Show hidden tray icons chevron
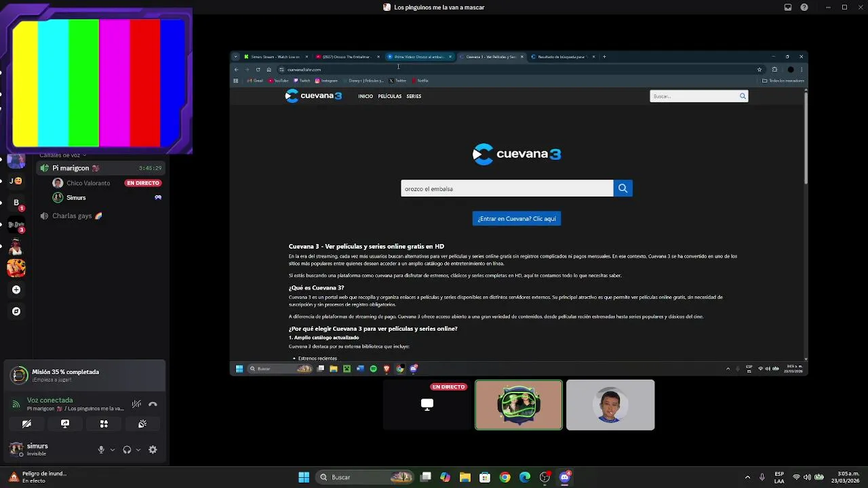 pos(747,477)
